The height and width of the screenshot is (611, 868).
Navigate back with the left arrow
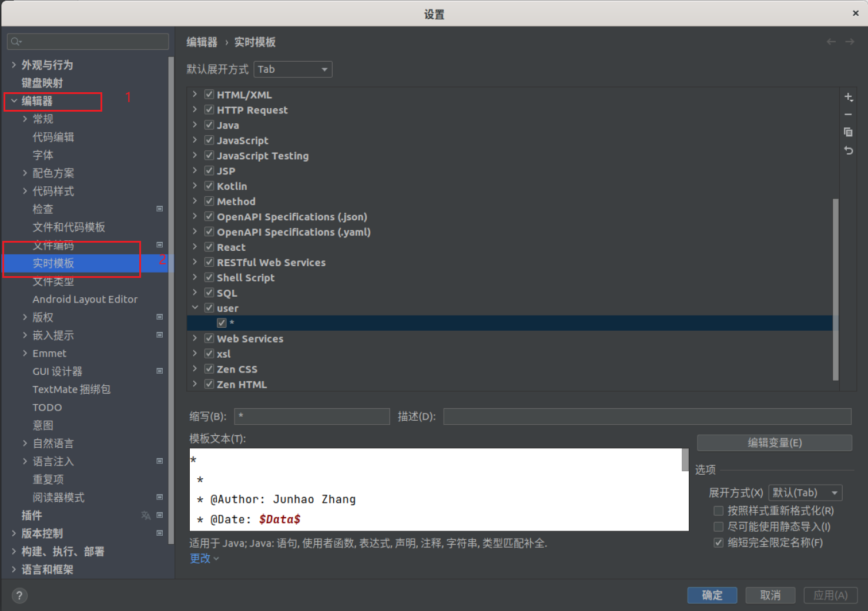pos(831,42)
